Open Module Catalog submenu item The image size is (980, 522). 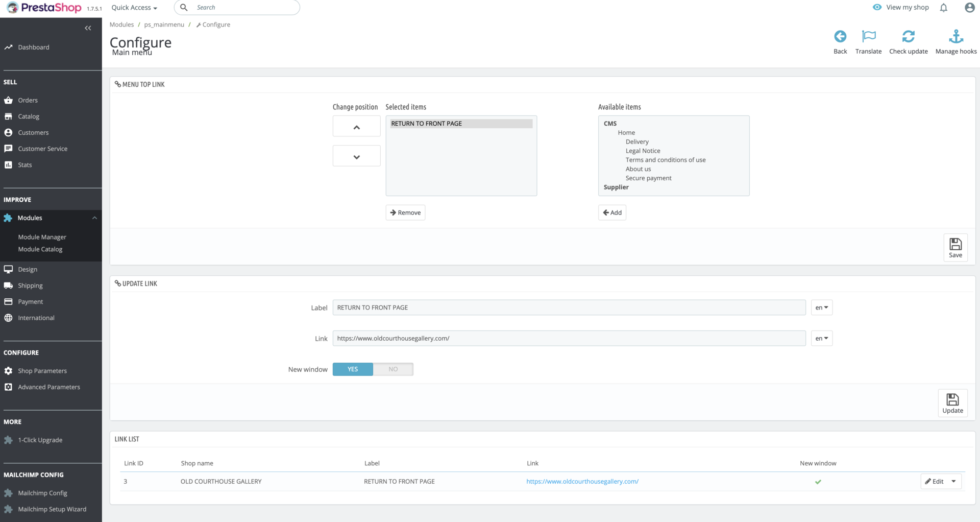(40, 249)
